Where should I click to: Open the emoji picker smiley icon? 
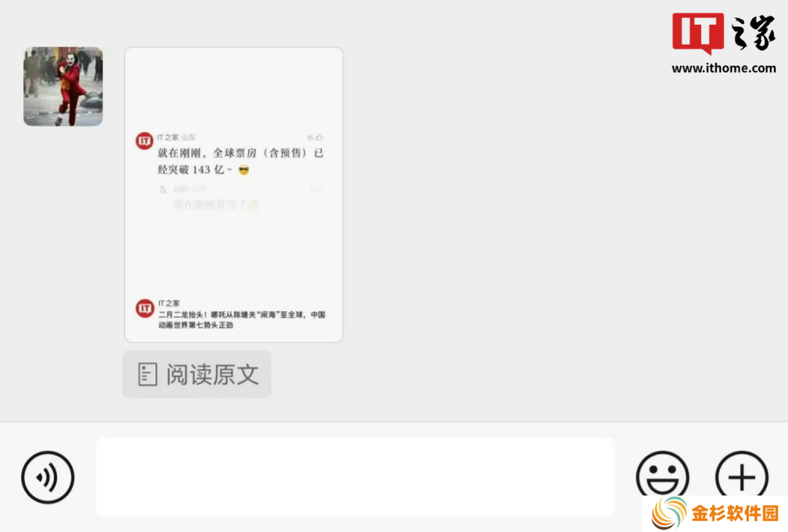(663, 475)
